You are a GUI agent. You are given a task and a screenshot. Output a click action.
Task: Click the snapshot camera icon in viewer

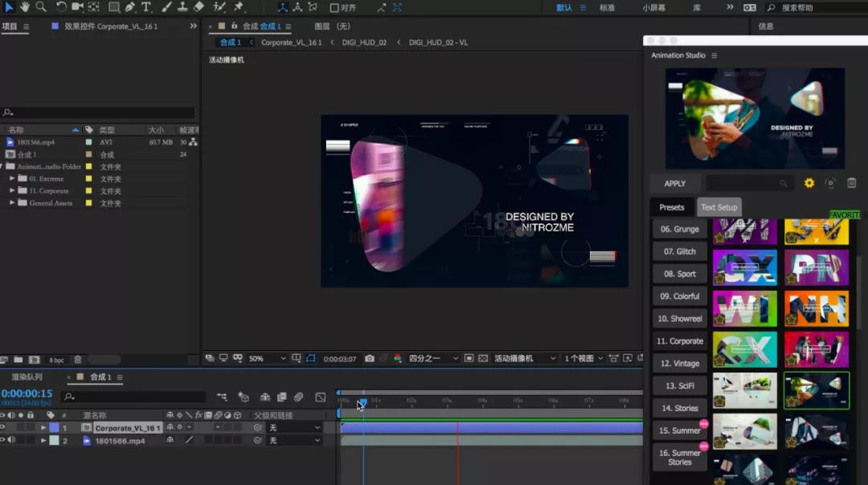[x=369, y=358]
